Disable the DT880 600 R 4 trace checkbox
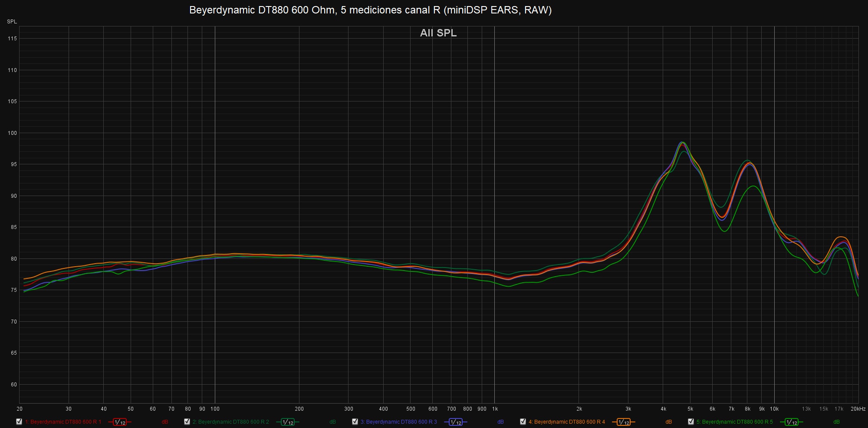Viewport: 868px width, 428px height. coord(523,421)
